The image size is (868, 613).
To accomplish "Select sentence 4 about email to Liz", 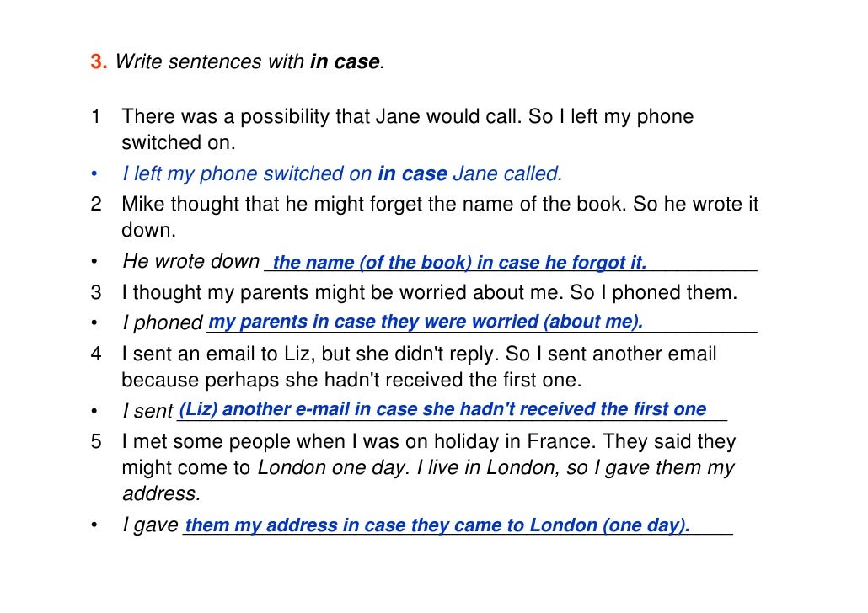I will tap(419, 367).
